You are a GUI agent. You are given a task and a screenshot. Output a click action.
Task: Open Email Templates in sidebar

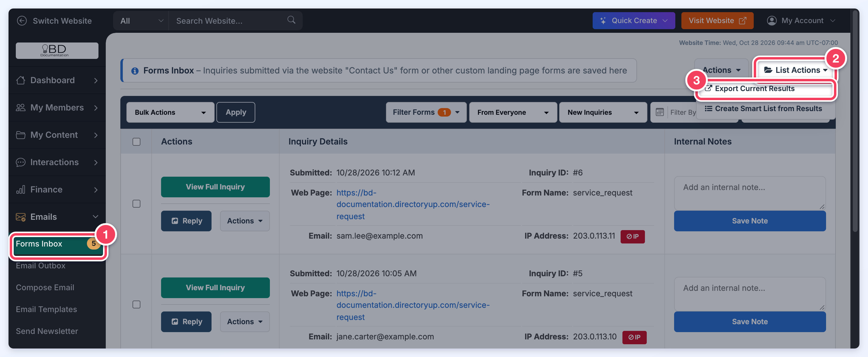click(x=46, y=309)
